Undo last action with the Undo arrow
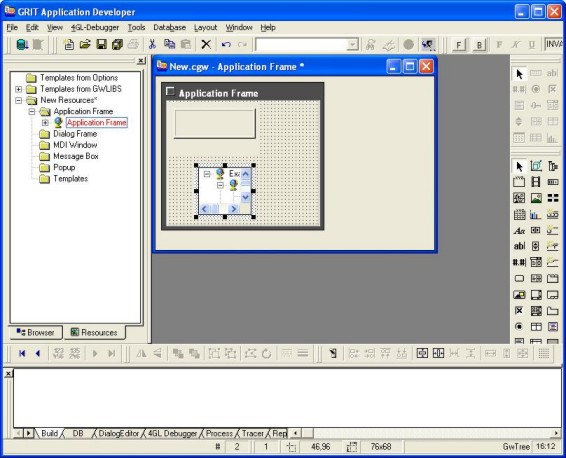The height and width of the screenshot is (458, 566). (x=226, y=45)
